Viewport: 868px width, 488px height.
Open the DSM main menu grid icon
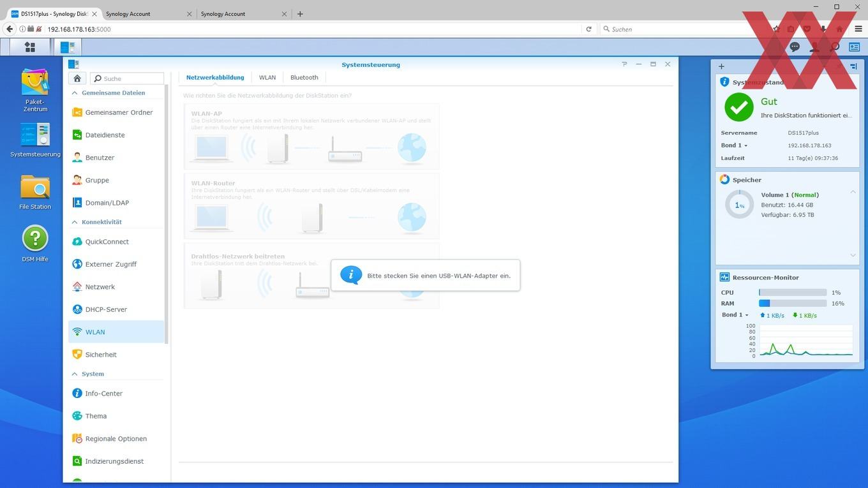[29, 47]
